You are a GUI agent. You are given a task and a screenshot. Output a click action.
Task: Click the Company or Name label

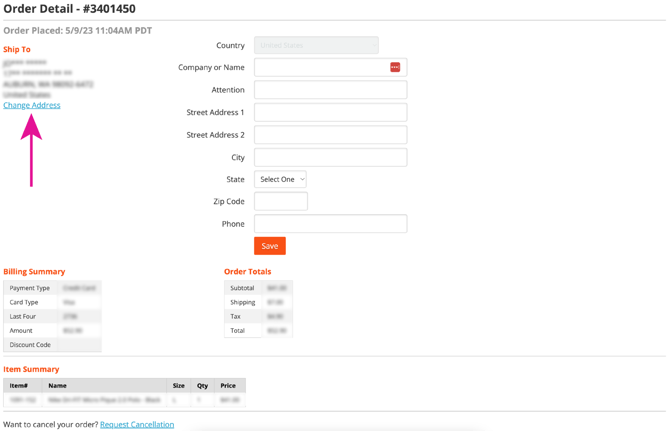tap(211, 67)
